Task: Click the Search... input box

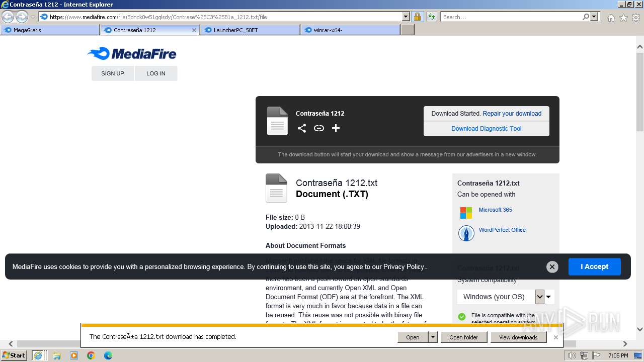Action: pyautogui.click(x=511, y=17)
